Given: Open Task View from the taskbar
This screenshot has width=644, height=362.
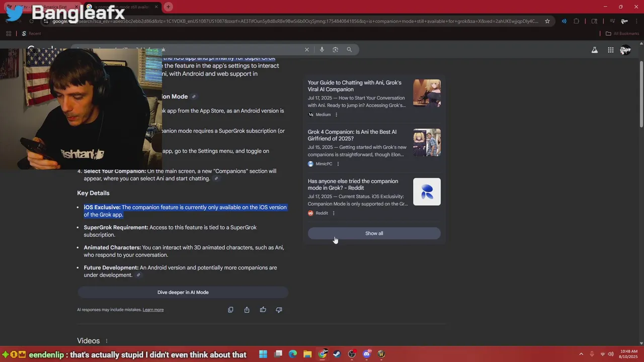Looking at the screenshot, I should (278, 354).
